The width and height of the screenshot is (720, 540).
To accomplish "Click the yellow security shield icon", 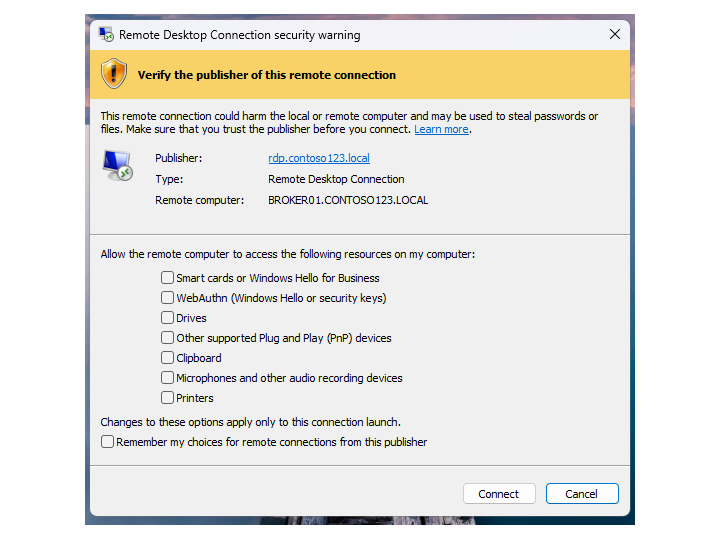I will pyautogui.click(x=115, y=74).
